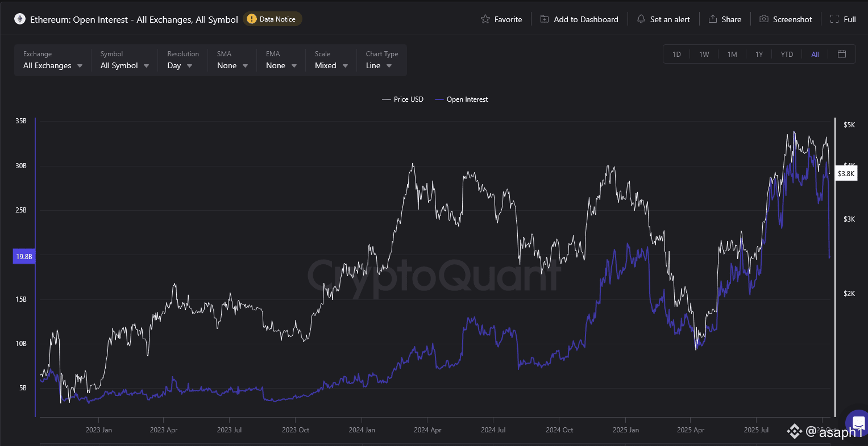Open the Full screen view icon
The height and width of the screenshot is (446, 868).
coord(834,19)
